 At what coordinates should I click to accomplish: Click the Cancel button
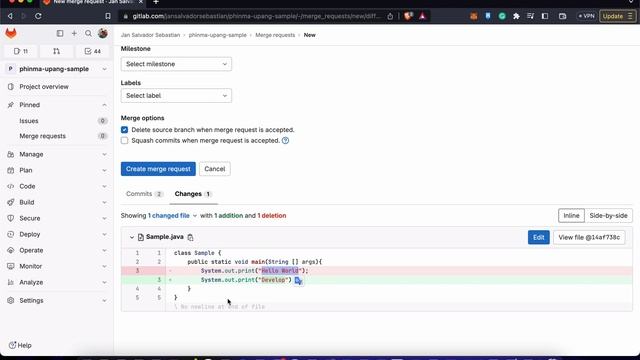click(x=215, y=169)
